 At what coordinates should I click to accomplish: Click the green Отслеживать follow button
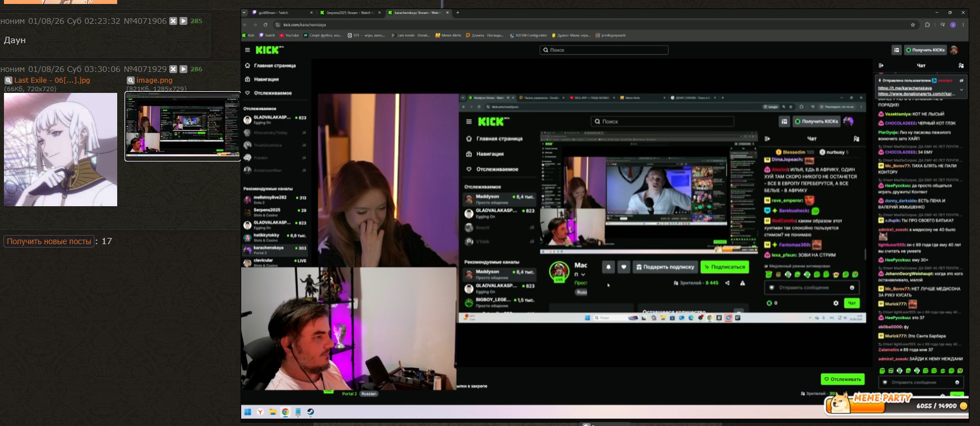point(842,379)
